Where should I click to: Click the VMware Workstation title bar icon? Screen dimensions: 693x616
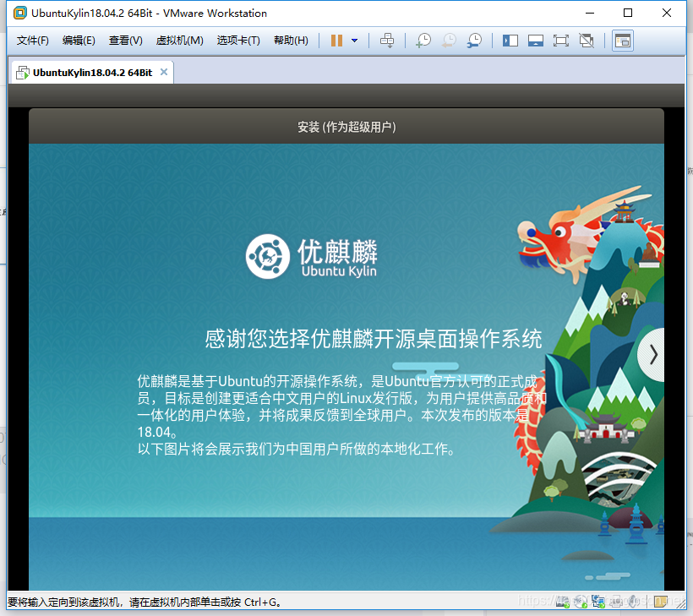[x=20, y=14]
